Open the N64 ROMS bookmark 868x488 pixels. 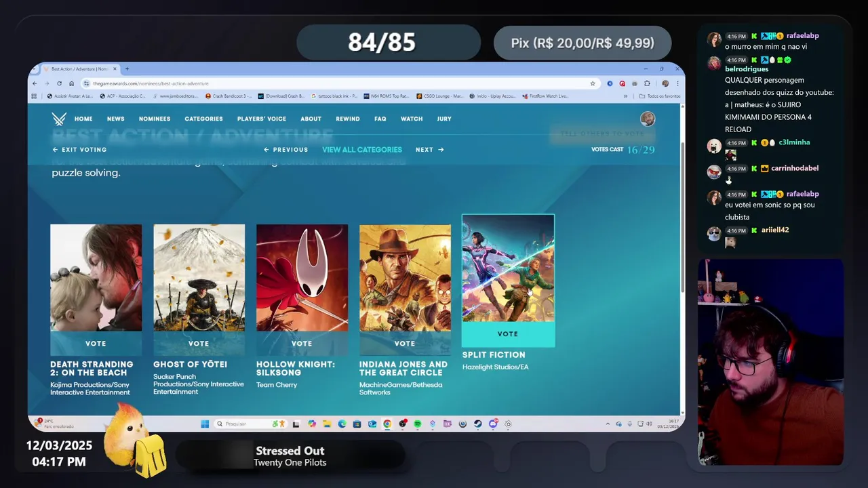pyautogui.click(x=386, y=96)
